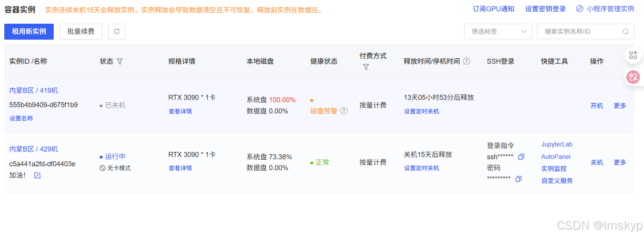
Task: Click the release time help icon
Action: pos(467,61)
